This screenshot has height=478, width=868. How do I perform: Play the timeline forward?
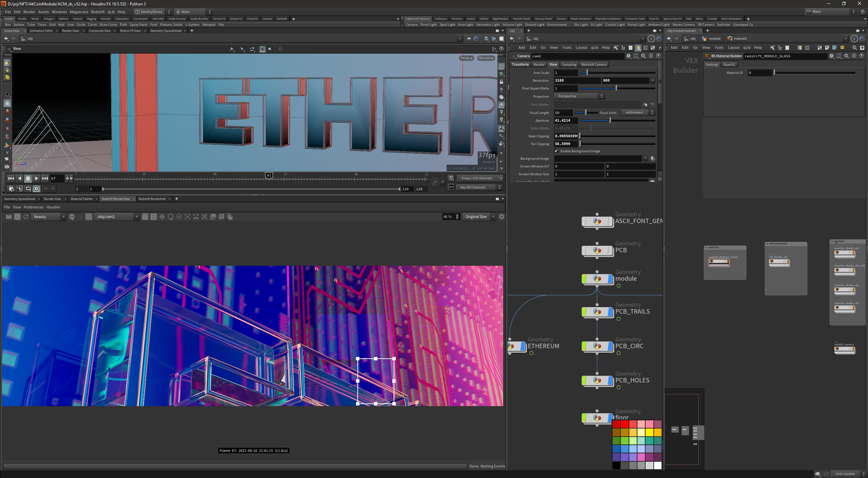coord(36,178)
